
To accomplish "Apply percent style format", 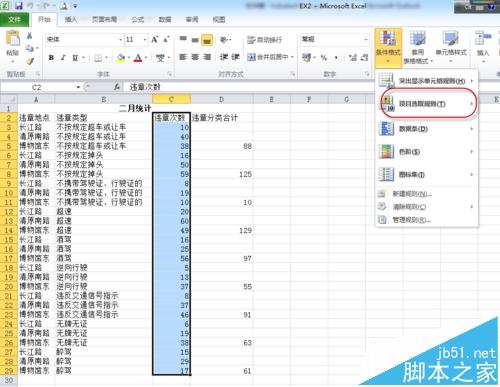I will tap(323, 58).
